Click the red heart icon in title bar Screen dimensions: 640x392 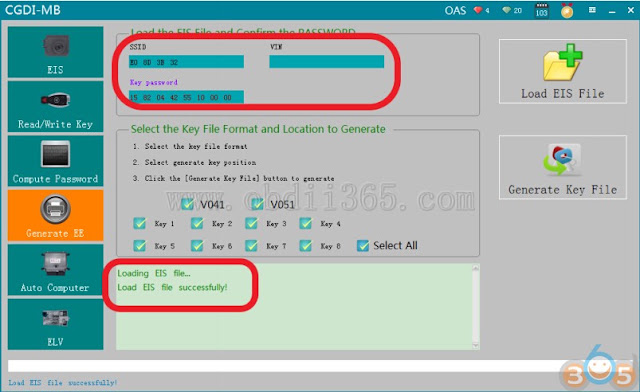[478, 10]
